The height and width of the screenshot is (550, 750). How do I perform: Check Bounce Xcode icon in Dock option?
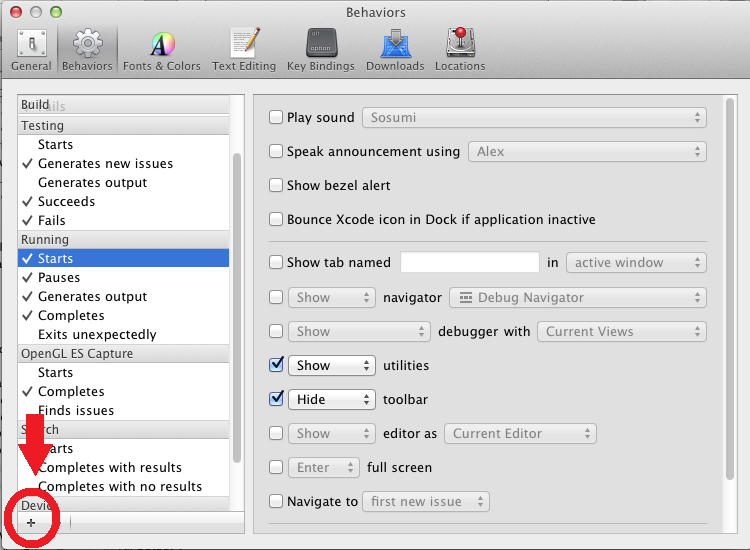coord(276,219)
